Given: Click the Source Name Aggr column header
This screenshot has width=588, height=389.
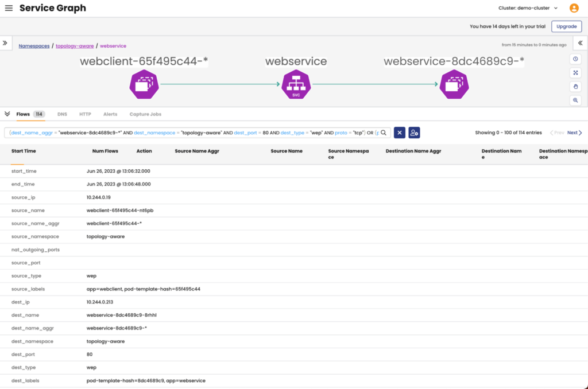Looking at the screenshot, I should pos(197,151).
